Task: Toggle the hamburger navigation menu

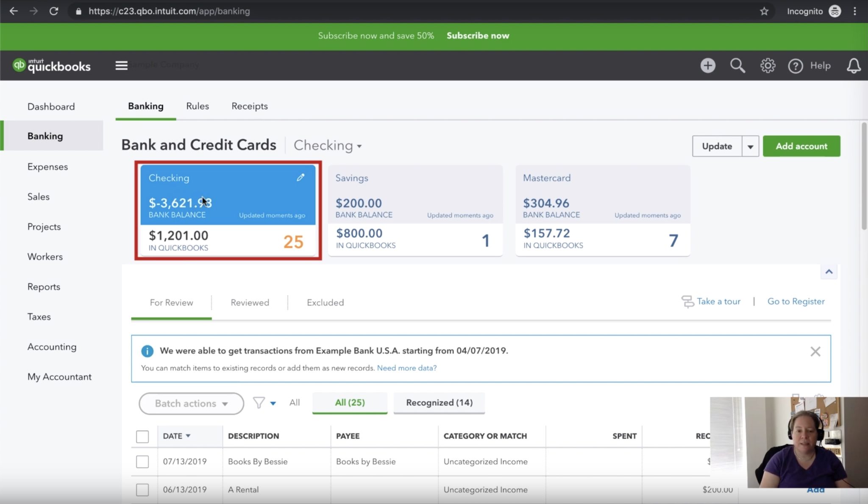Action: pos(121,65)
